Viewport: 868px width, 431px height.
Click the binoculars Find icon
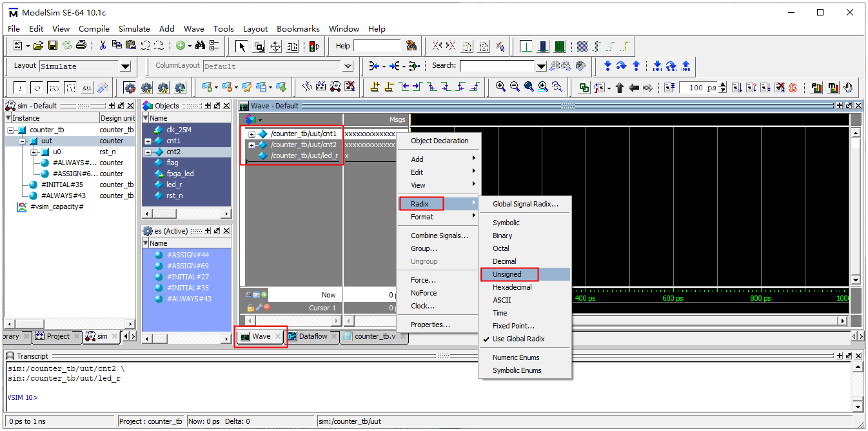click(200, 46)
